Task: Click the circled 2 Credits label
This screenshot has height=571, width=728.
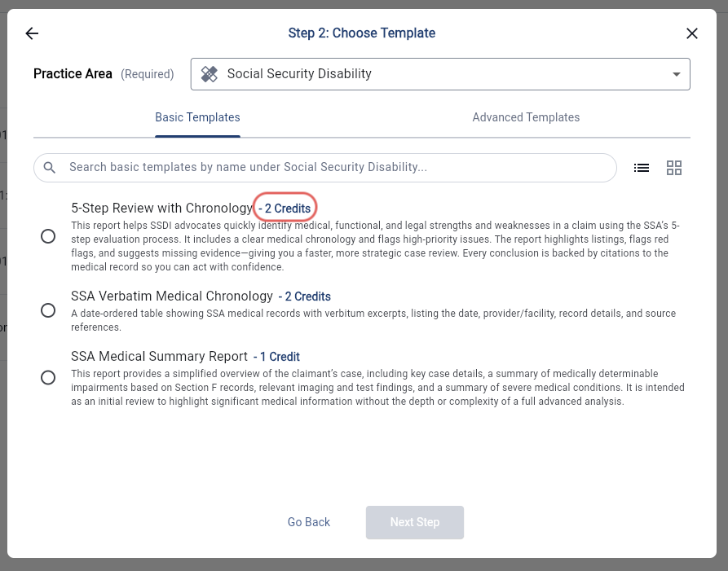Action: click(x=285, y=209)
